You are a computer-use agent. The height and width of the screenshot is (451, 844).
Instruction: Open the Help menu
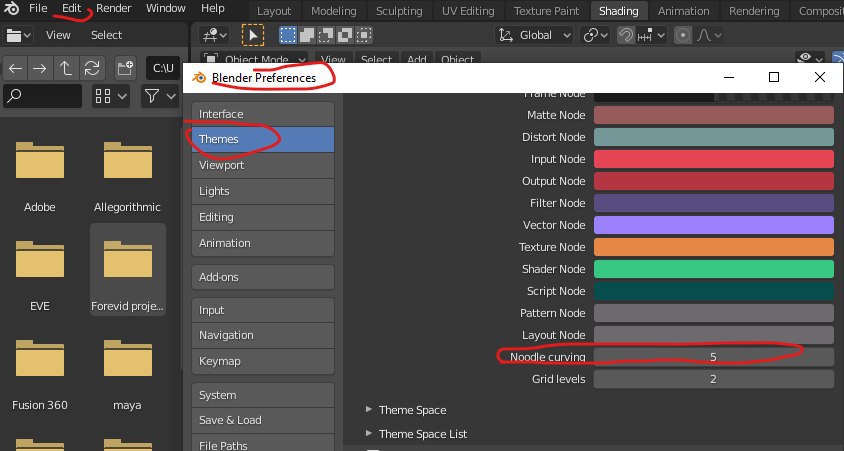[x=213, y=8]
